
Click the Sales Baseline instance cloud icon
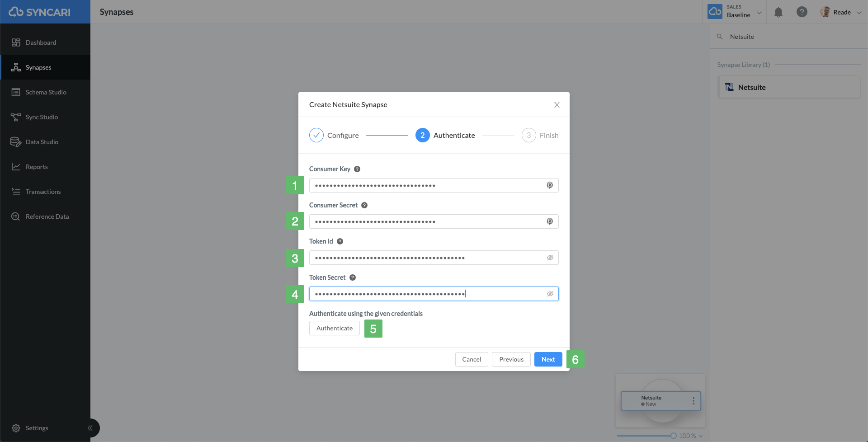(x=715, y=12)
